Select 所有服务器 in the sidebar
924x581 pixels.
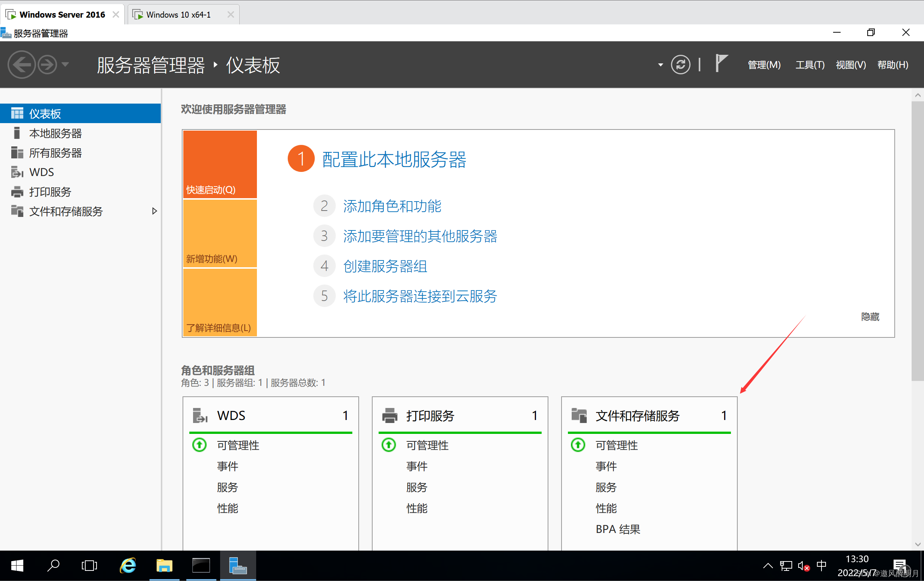pos(80,153)
